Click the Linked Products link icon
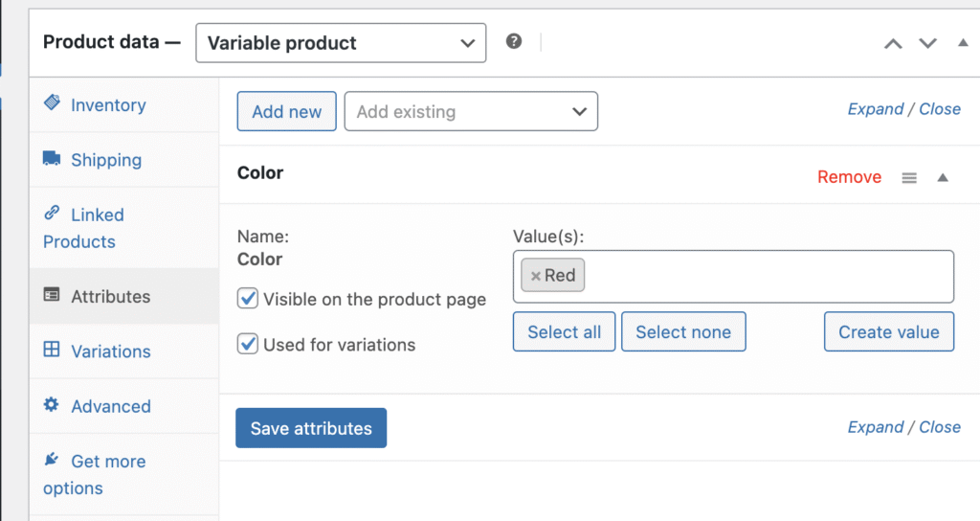Screen dimensions: 980x521 (x=52, y=214)
